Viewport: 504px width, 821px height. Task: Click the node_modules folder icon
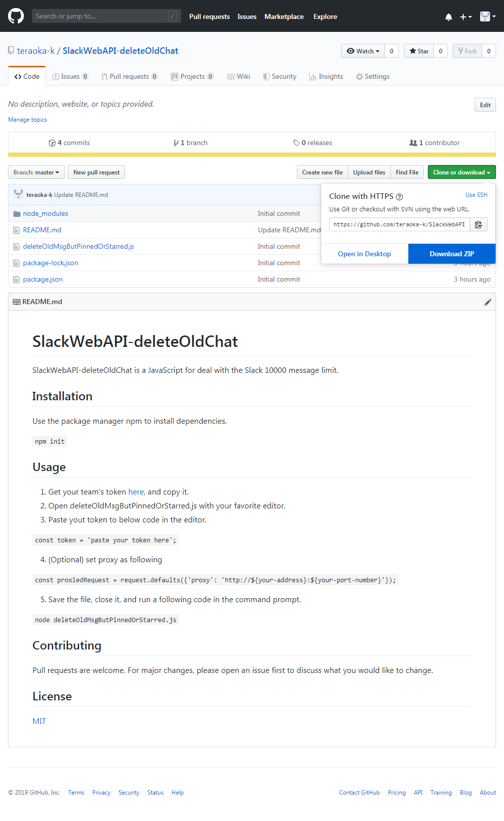click(x=16, y=214)
